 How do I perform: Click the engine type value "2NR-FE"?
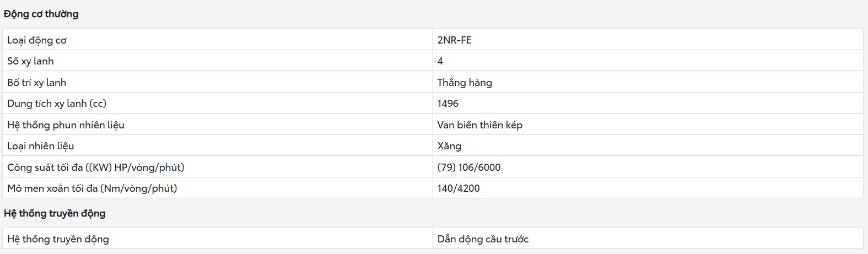(454, 40)
